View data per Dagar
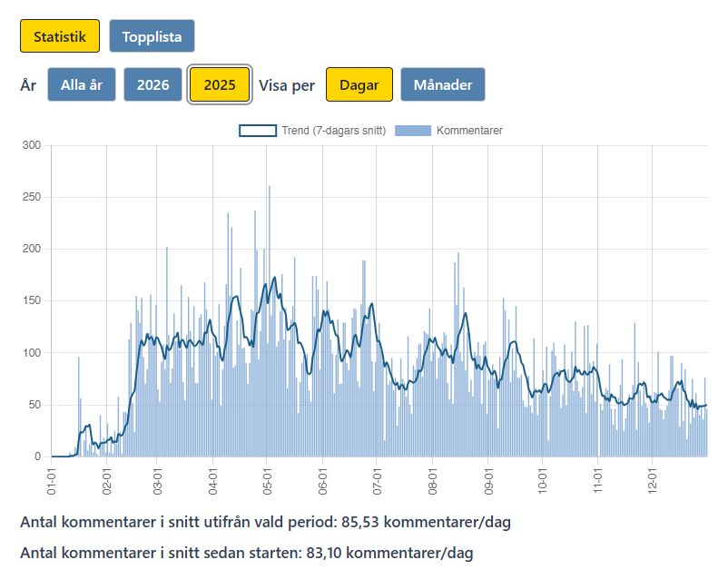The width and height of the screenshot is (728, 579). point(359,85)
